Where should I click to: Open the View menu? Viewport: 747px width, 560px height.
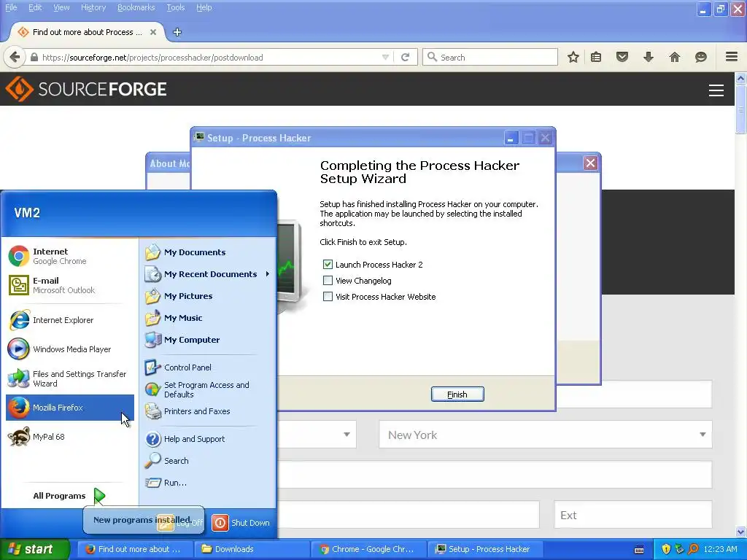[61, 7]
